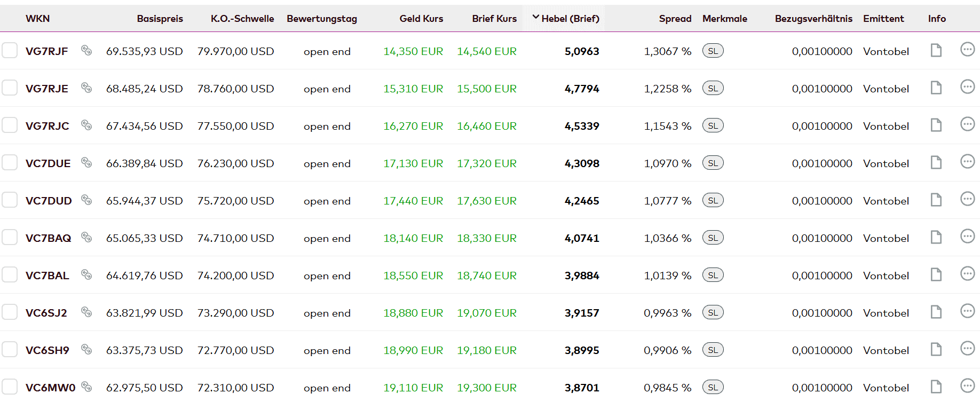Image resolution: width=980 pixels, height=401 pixels.
Task: Mark the VC7BAL row checkbox
Action: click(x=10, y=275)
